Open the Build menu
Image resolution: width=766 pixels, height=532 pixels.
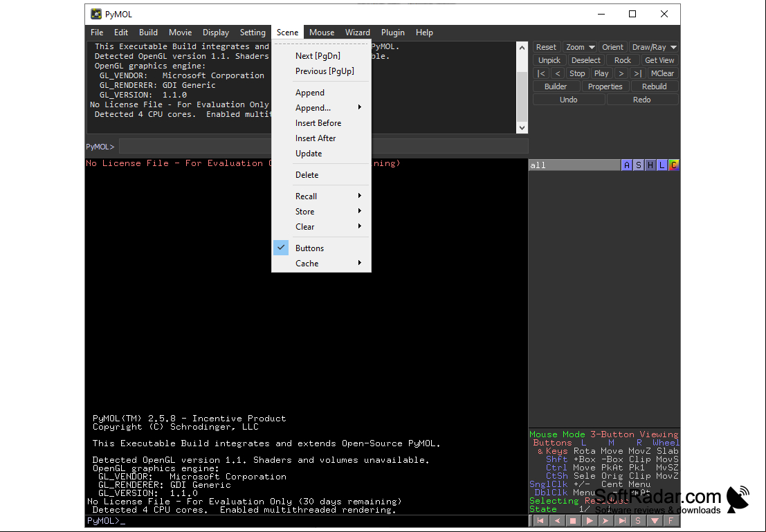[148, 33]
